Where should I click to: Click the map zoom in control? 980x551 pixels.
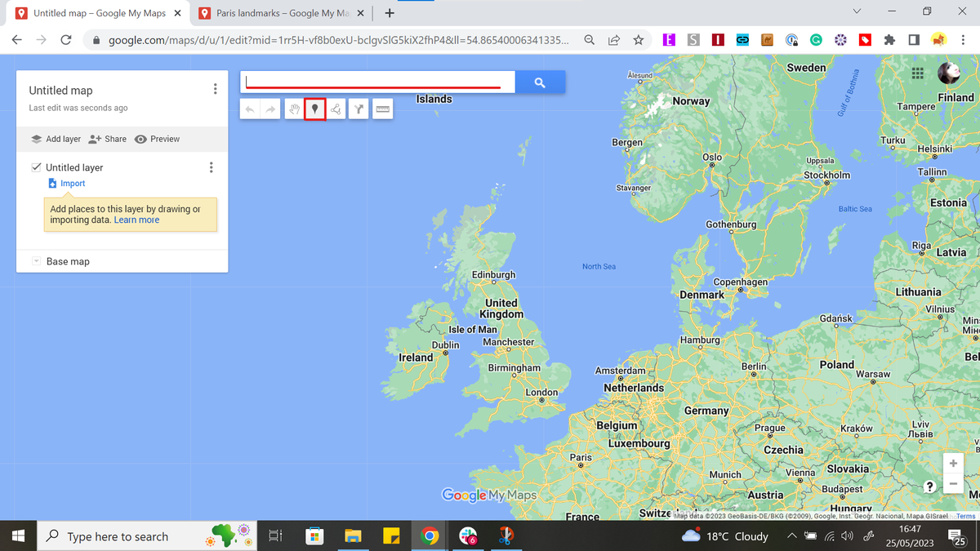coord(953,463)
